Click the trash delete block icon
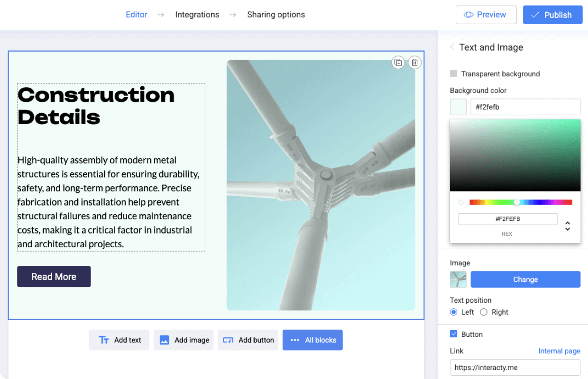 point(414,63)
